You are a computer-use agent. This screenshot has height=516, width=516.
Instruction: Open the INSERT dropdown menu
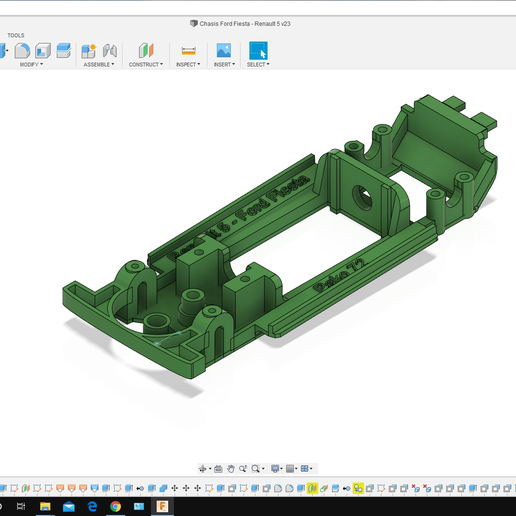click(224, 64)
